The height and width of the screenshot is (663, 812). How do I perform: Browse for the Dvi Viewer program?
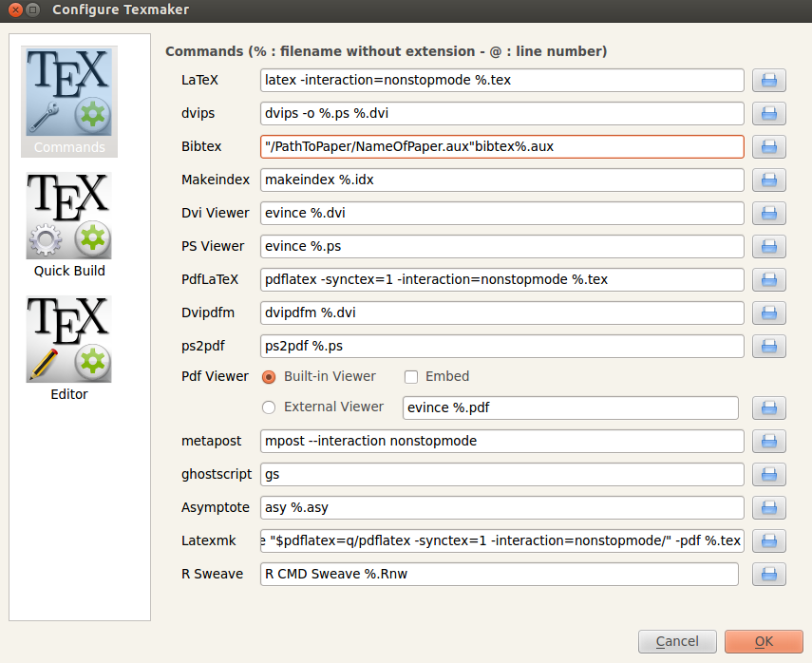769,213
